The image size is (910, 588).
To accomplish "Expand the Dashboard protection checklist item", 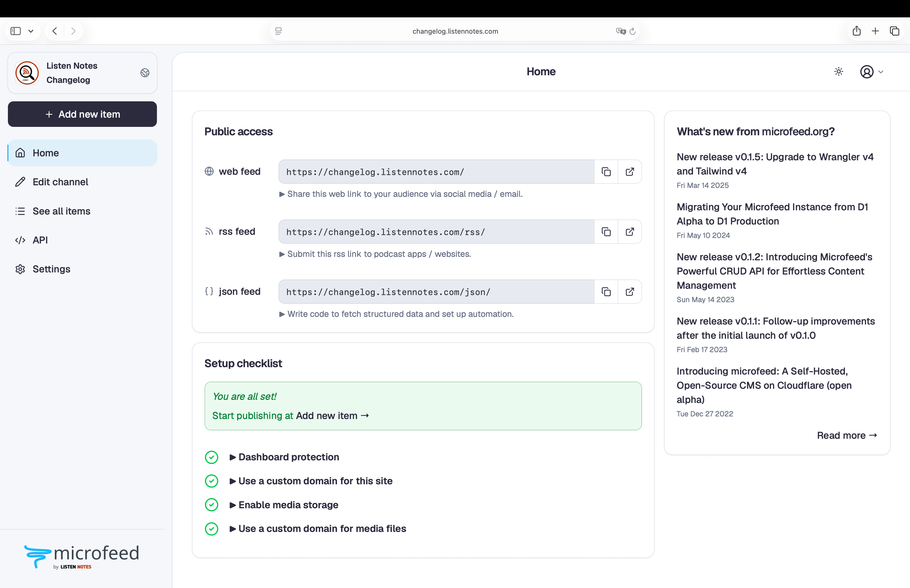I will (x=284, y=457).
